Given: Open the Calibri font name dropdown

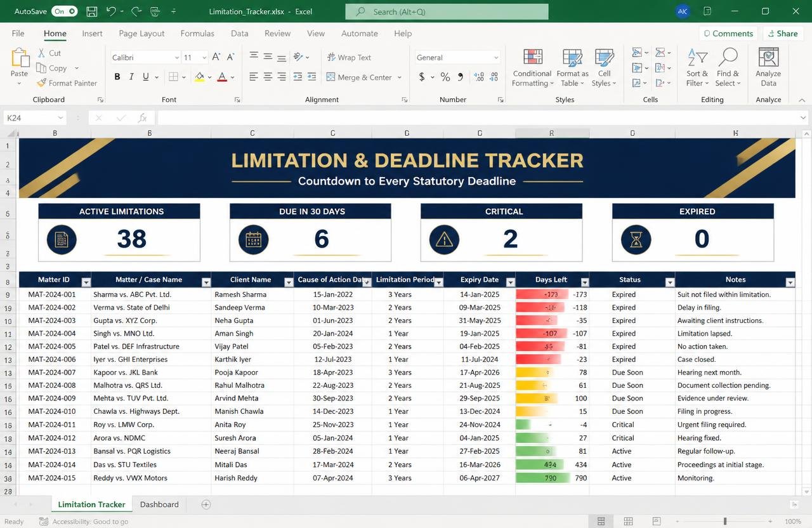Looking at the screenshot, I should click(x=177, y=58).
